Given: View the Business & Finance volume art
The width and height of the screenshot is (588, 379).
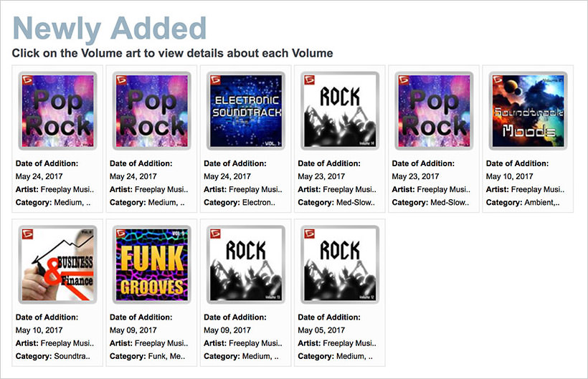Looking at the screenshot, I should pos(57,264).
